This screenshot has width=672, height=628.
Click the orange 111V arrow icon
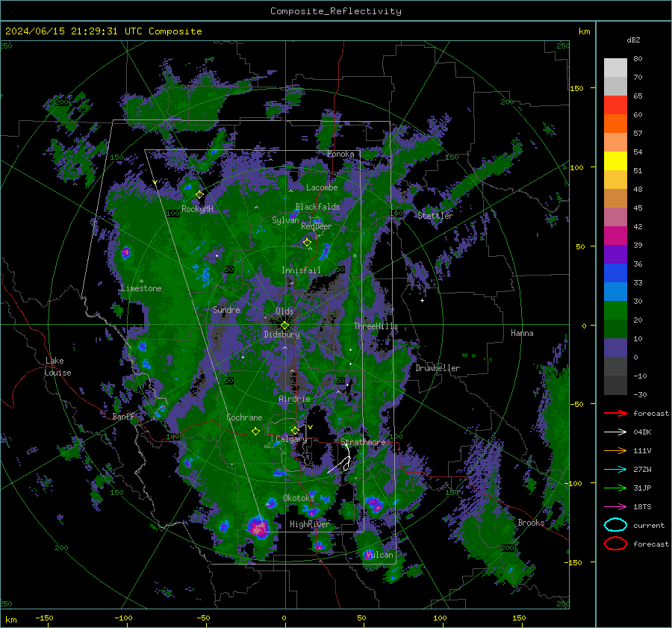coord(615,450)
